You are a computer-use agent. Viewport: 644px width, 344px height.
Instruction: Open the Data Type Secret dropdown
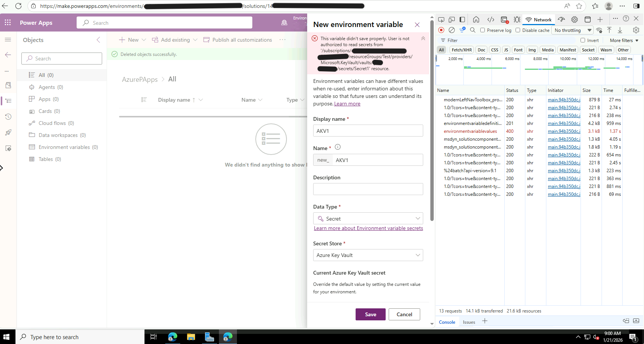click(x=368, y=218)
